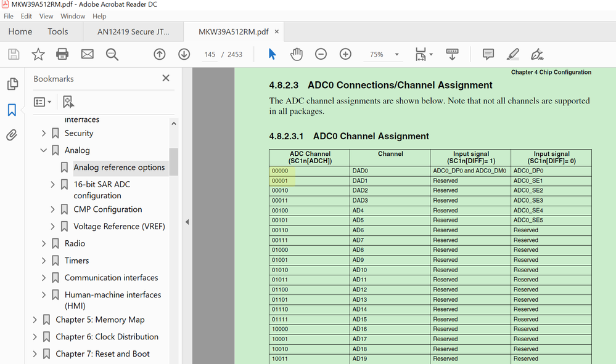Screen dimensions: 616x364
Task: Switch to the Tools tab
Action: (x=58, y=31)
